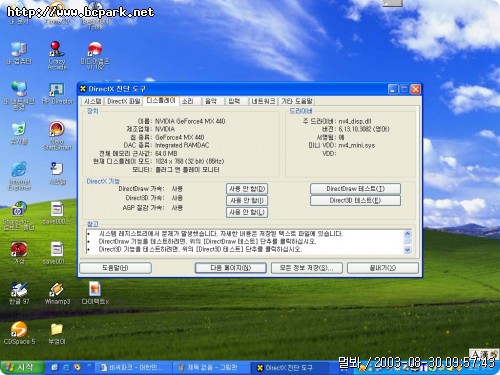Switch to the 제목 없음 - 그림판 taskbar button
500x375 pixels.
pyautogui.click(x=211, y=368)
